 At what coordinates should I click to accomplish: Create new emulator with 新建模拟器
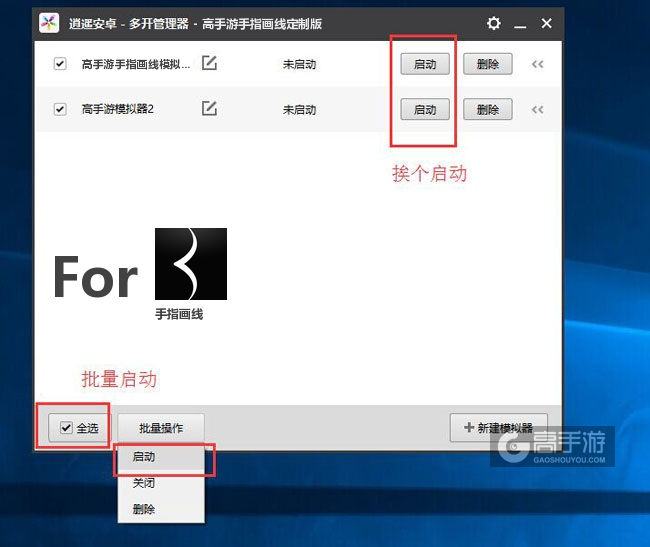tap(499, 428)
